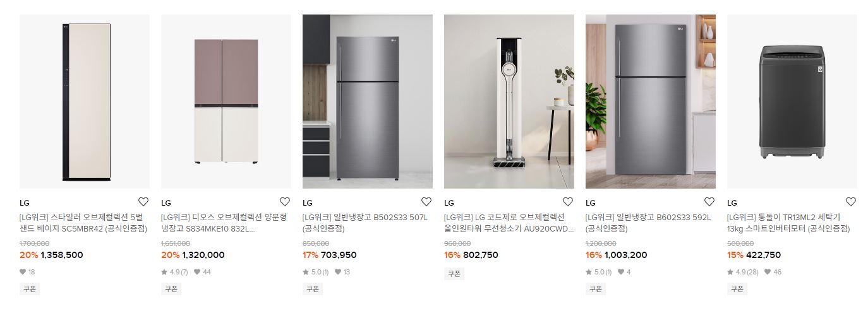Image resolution: width=868 pixels, height=311 pixels.
Task: Open the two-tone side-by-side fridge image
Action: [226, 102]
